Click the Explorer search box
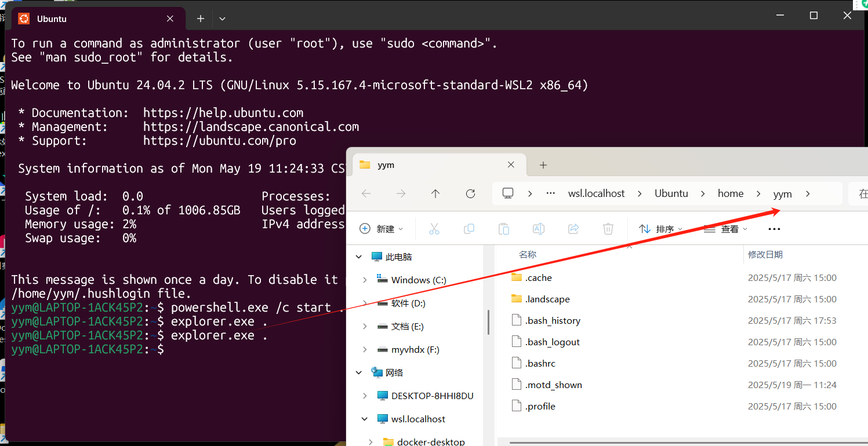This screenshot has height=446, width=868. coord(858,193)
